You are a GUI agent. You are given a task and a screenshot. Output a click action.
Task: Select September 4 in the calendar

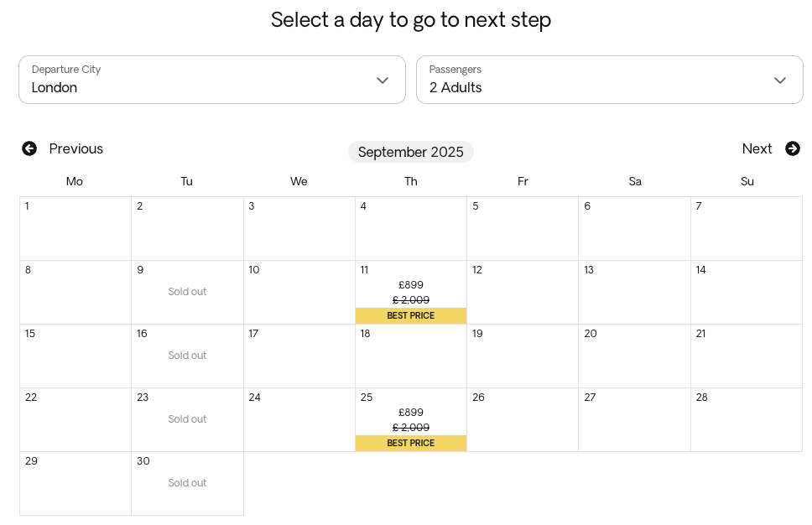[411, 228]
